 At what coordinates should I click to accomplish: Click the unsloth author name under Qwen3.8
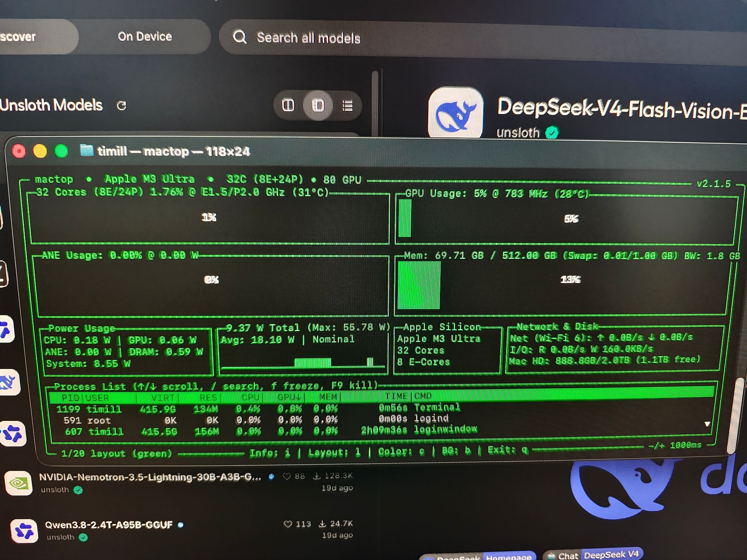(61, 537)
